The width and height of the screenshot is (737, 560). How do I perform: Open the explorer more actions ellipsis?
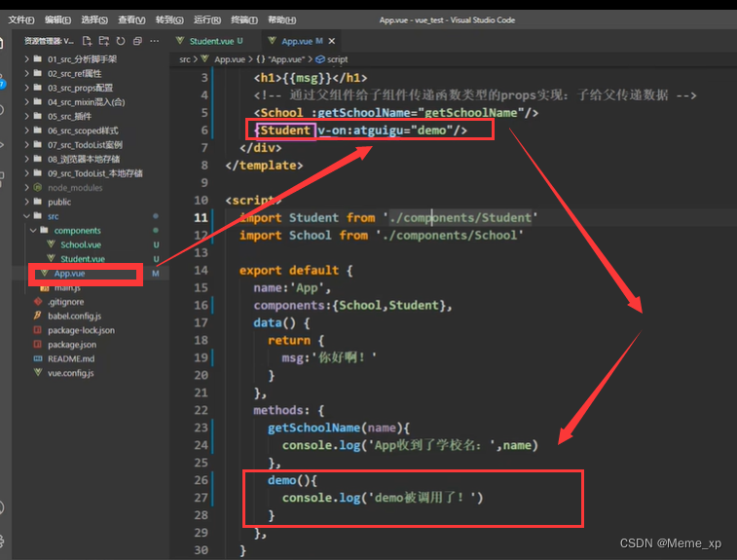(x=154, y=41)
